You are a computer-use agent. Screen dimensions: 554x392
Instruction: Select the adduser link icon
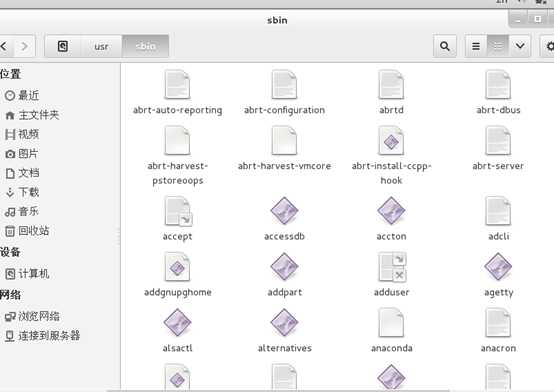392,267
